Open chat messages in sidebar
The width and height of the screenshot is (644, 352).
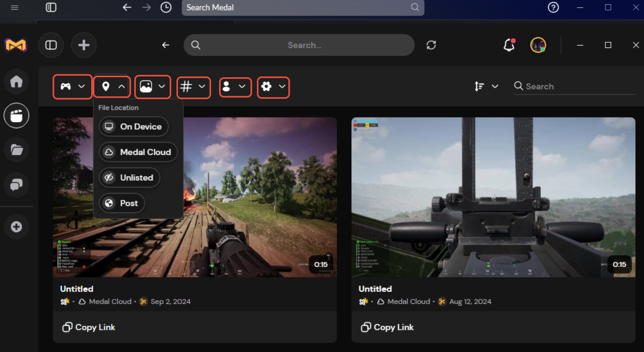[16, 185]
